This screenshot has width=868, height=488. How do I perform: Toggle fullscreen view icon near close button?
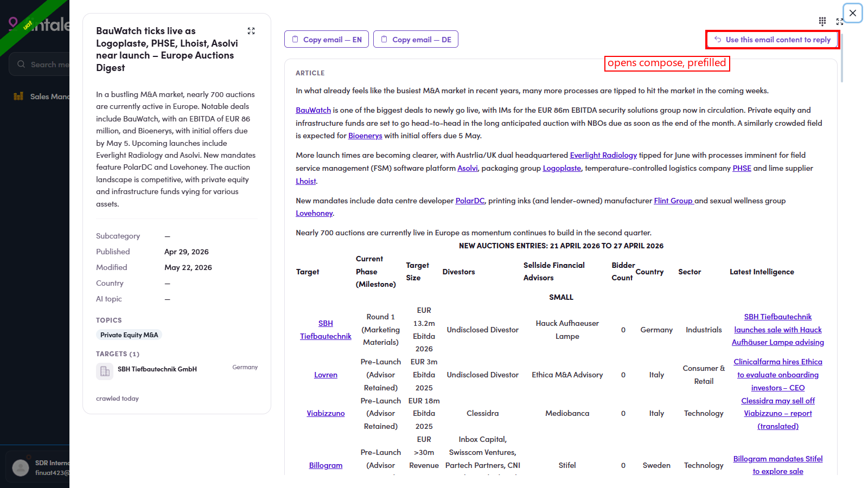coord(840,22)
